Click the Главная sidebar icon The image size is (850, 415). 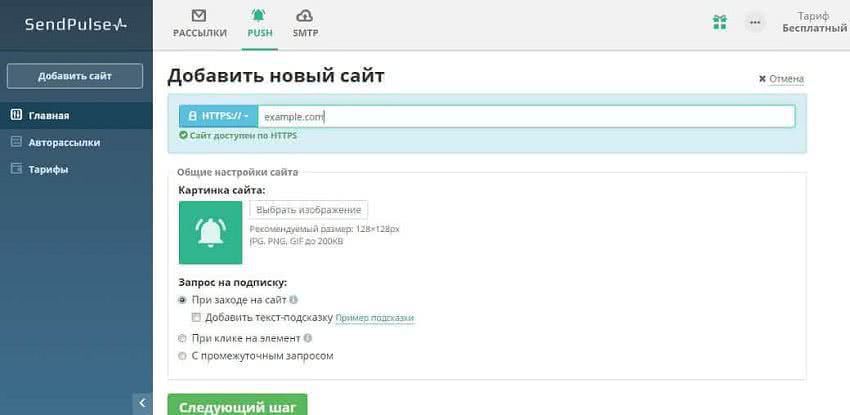tap(16, 115)
